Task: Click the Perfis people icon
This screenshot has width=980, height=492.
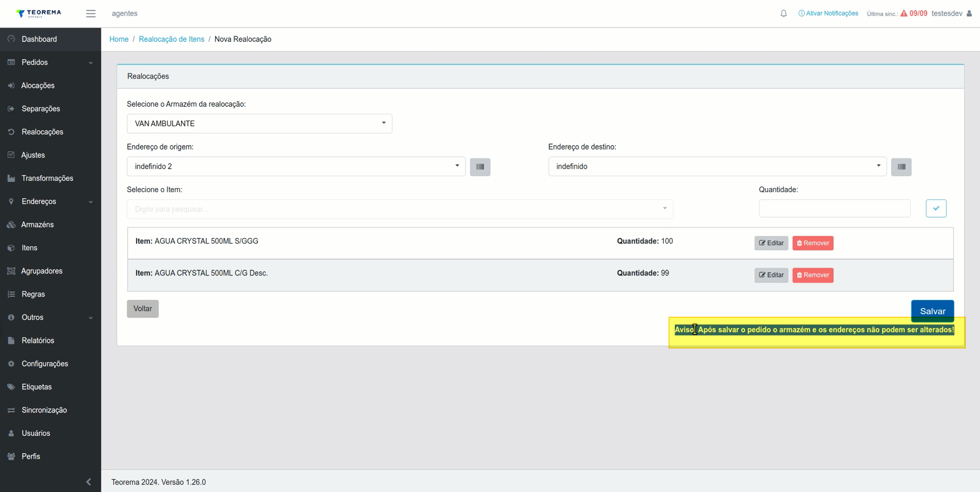Action: click(11, 456)
